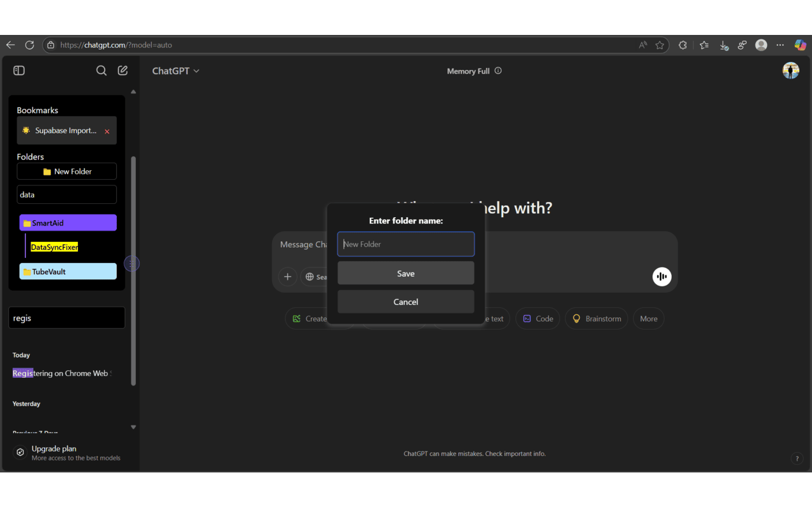Click the round drag handle beside the folders panel
This screenshot has height=508, width=812.
click(131, 263)
